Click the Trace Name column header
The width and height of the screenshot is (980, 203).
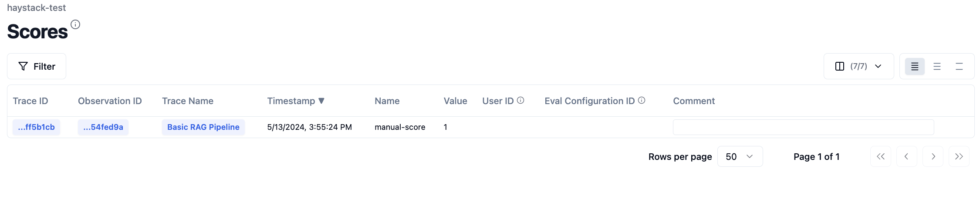coord(188,101)
